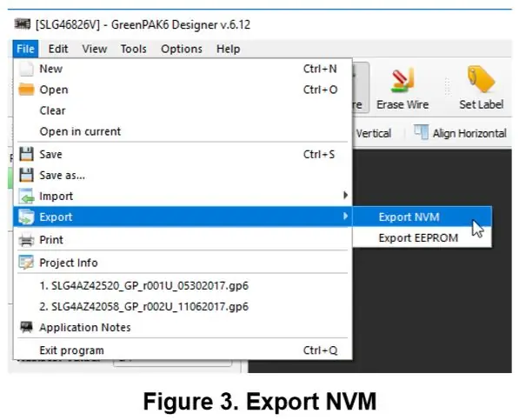
Task: Click the Project Info pencil icon
Action: [x=26, y=263]
